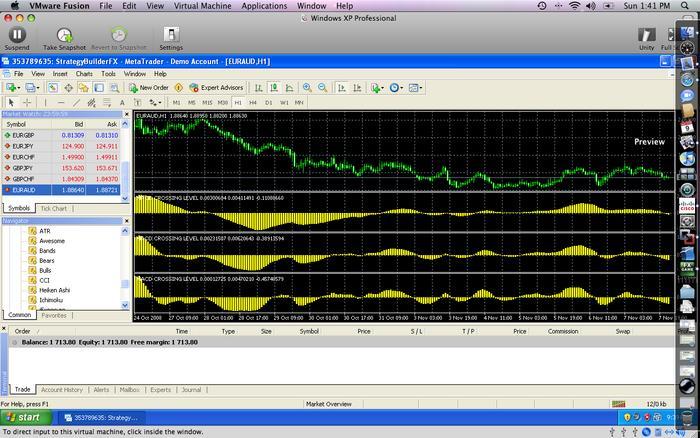Click the New Order button
Image resolution: width=700 pixels, height=438 pixels.
tap(149, 88)
